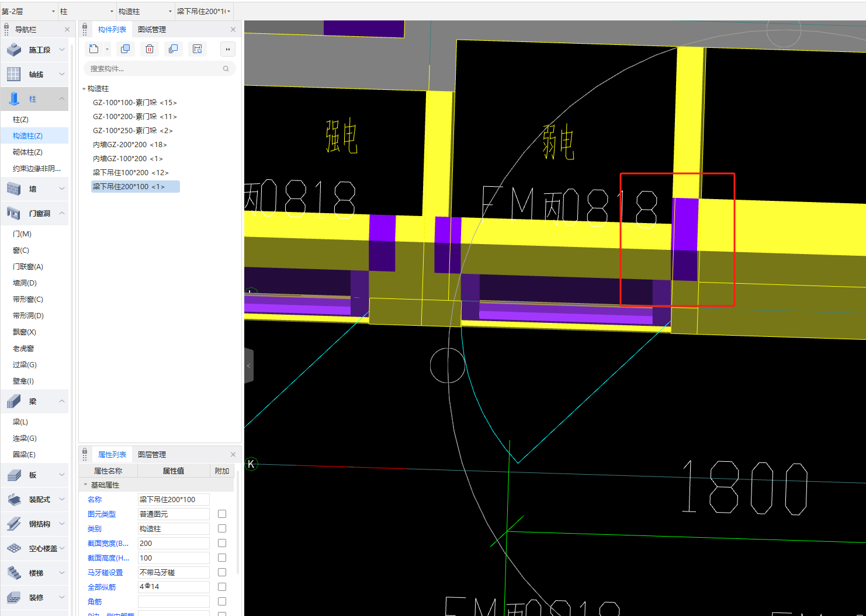
Task: Open the 名称 property link
Action: pyautogui.click(x=95, y=499)
